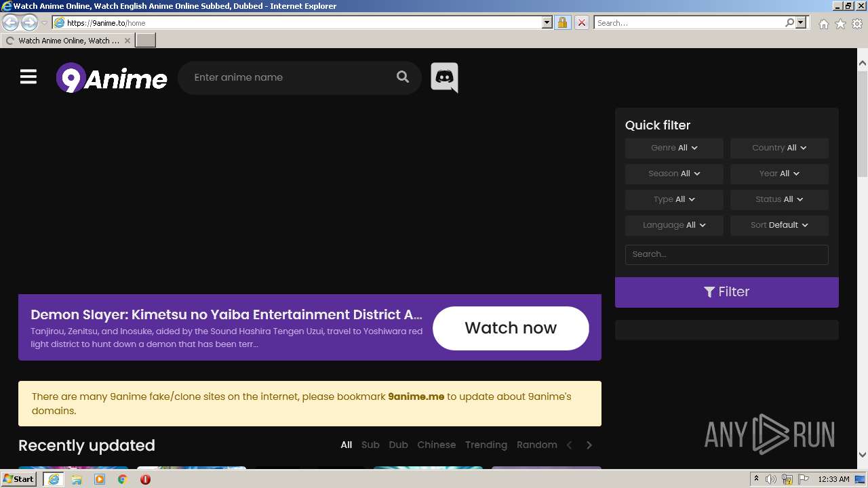Select the Chinese tab
The width and height of the screenshot is (868, 488).
437,445
